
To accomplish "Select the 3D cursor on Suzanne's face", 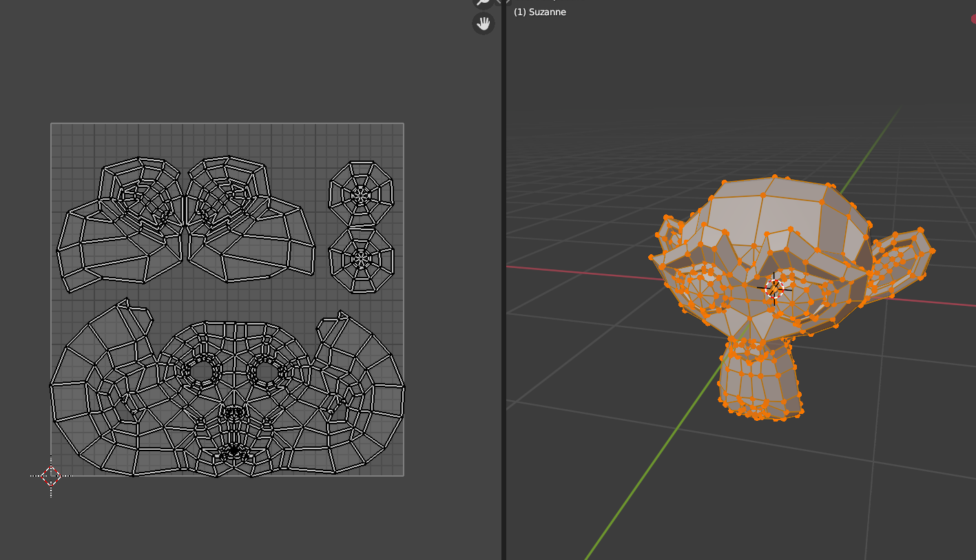I will click(775, 289).
